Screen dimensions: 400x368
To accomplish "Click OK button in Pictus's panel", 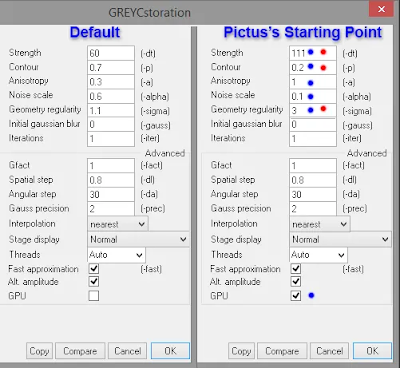I will (372, 351).
